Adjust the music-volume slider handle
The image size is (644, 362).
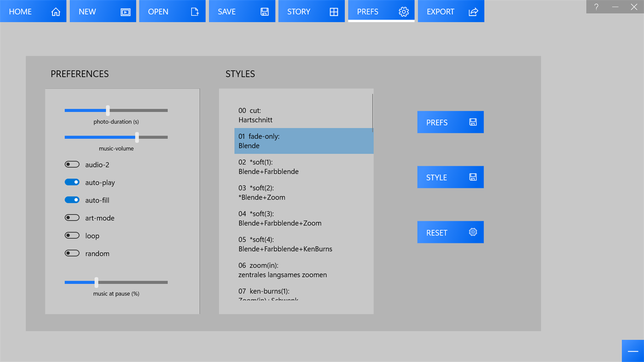click(x=136, y=137)
